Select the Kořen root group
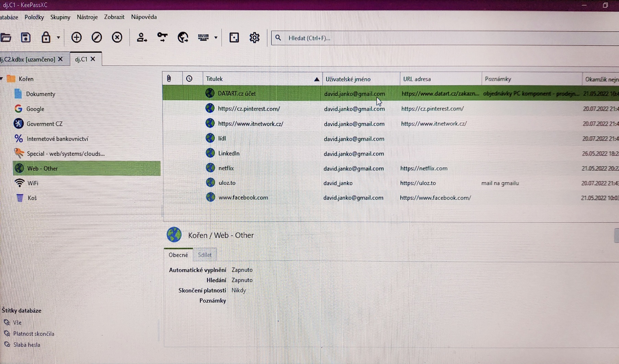 pyautogui.click(x=26, y=79)
